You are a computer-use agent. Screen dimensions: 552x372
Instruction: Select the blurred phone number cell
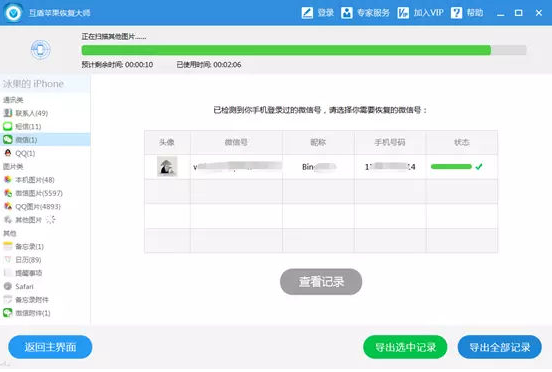click(x=390, y=167)
